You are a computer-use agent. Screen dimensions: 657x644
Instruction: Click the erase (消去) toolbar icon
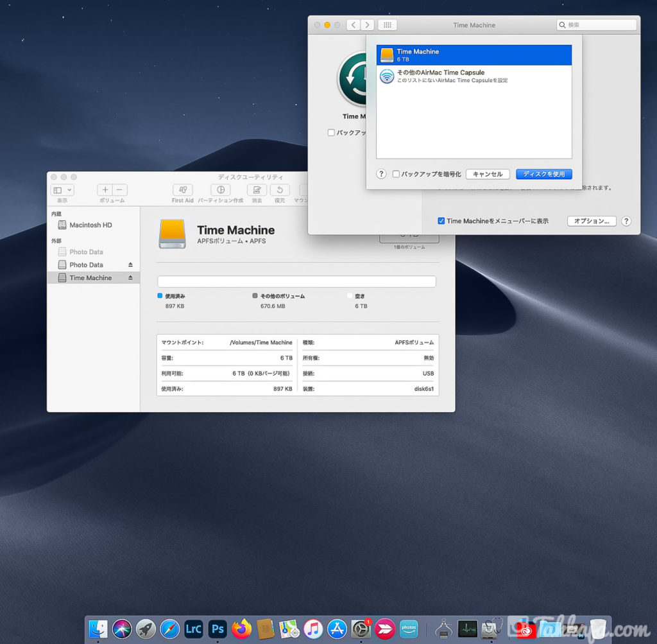tap(257, 190)
